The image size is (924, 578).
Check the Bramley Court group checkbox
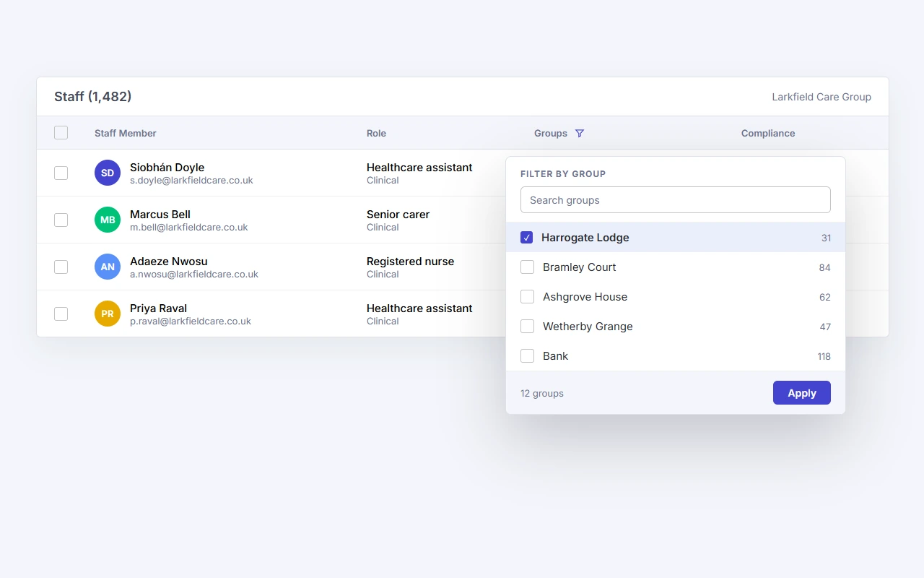point(528,267)
